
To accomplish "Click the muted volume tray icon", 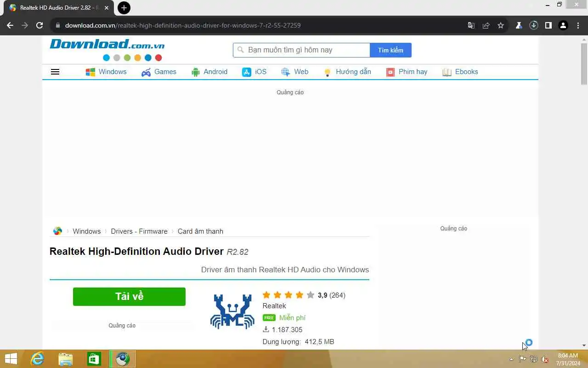I will tap(545, 359).
